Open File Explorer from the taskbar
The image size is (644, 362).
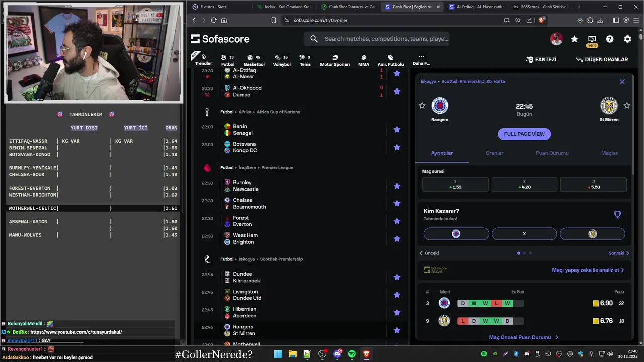(292, 354)
